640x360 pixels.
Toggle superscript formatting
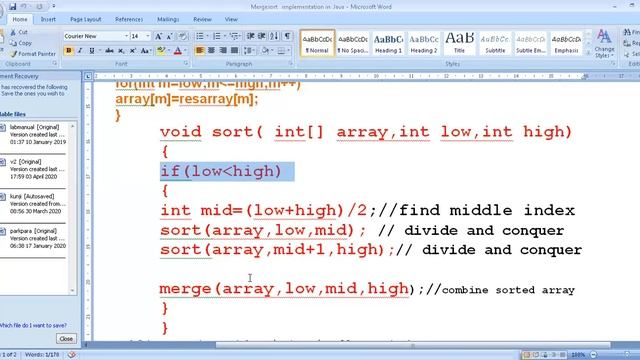(x=133, y=51)
